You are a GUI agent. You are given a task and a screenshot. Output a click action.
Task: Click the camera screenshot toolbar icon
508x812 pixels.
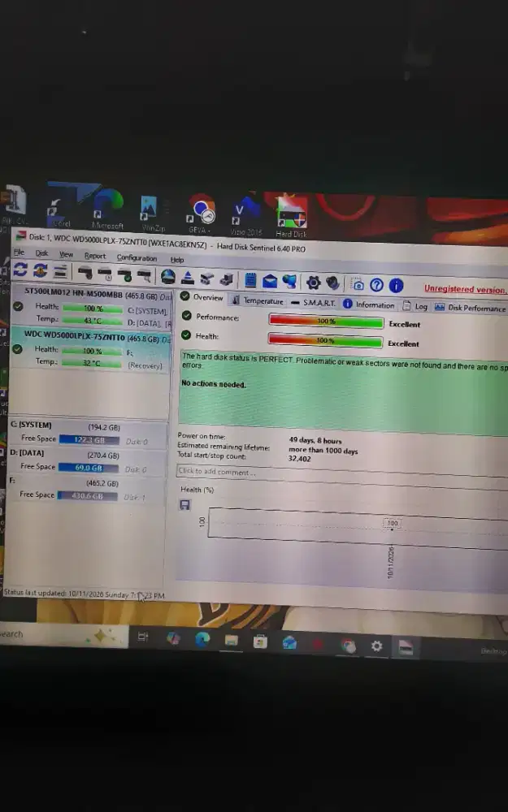[357, 284]
